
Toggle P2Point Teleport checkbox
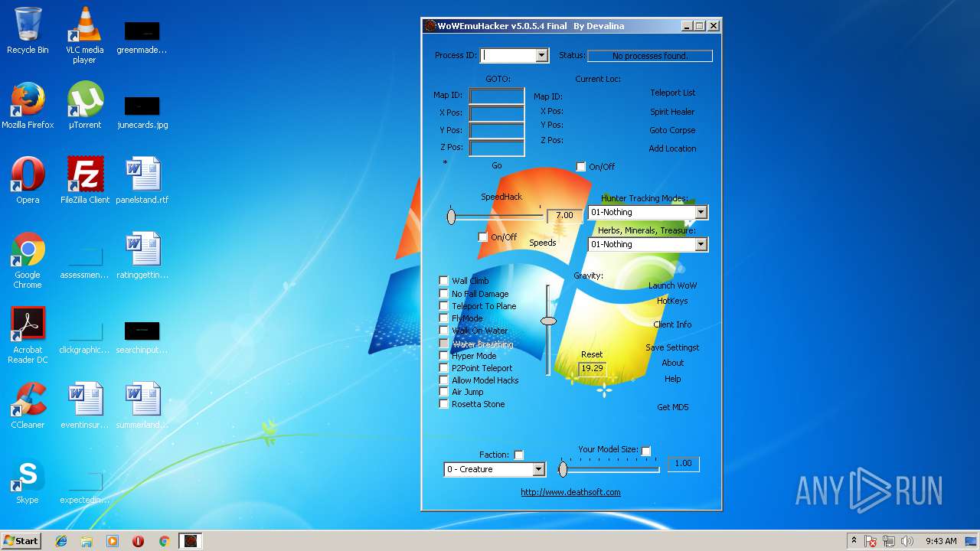443,367
